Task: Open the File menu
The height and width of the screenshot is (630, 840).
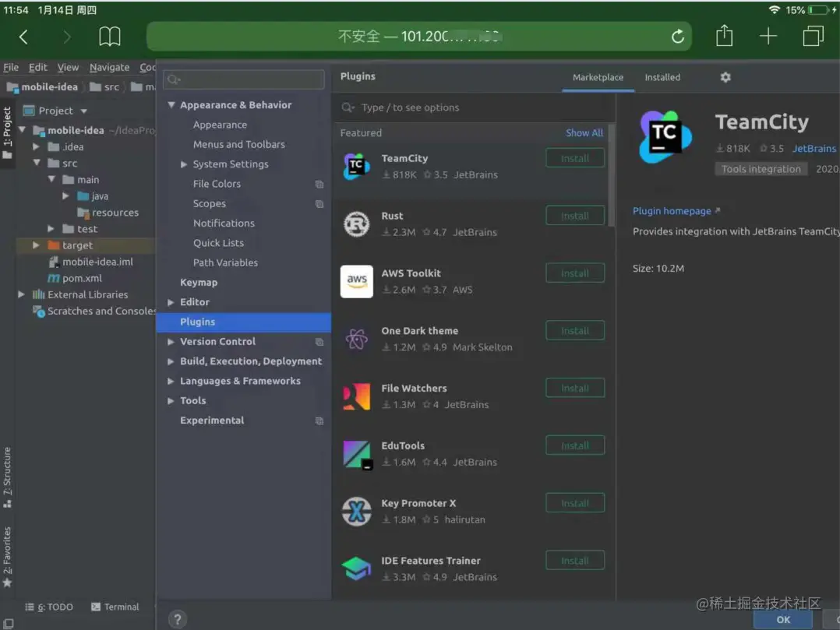Action: (11, 68)
